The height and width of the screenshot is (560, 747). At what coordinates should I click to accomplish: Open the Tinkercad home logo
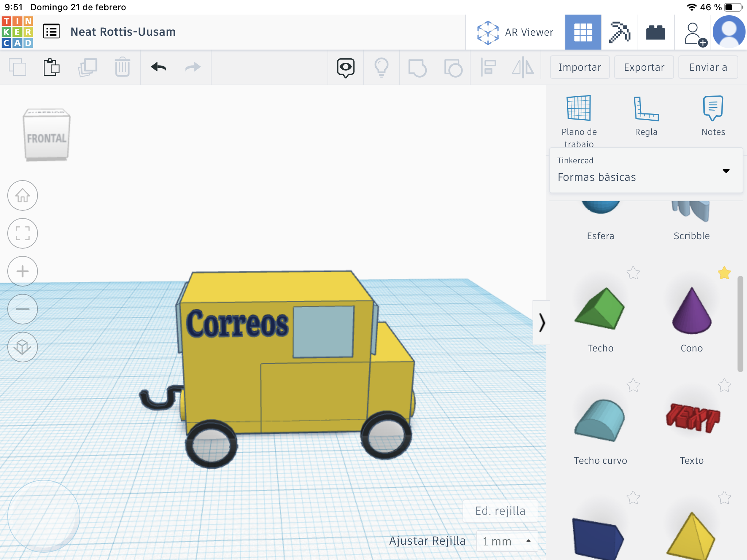18,32
